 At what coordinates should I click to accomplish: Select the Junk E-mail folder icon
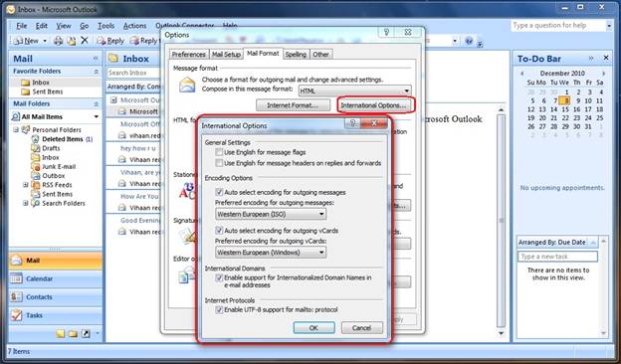[36, 166]
